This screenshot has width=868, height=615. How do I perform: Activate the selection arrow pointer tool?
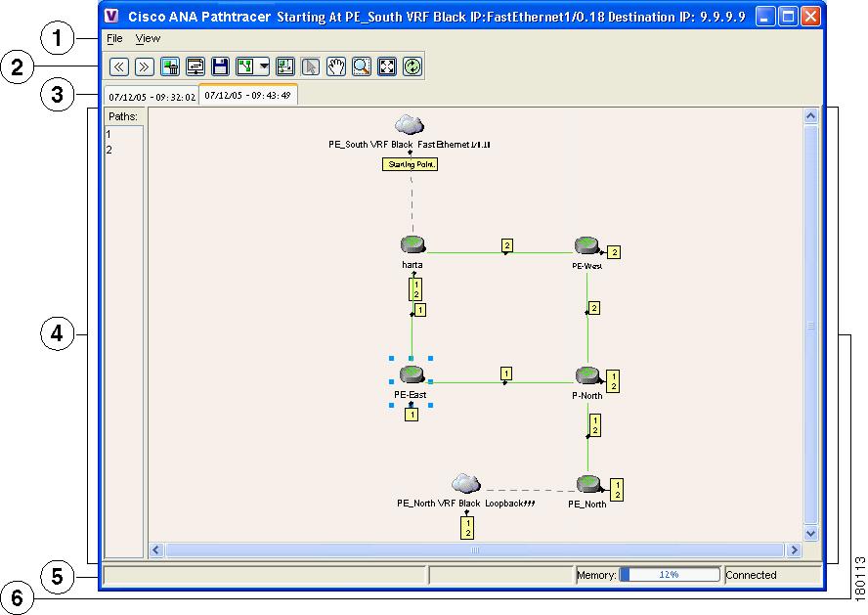click(x=311, y=67)
